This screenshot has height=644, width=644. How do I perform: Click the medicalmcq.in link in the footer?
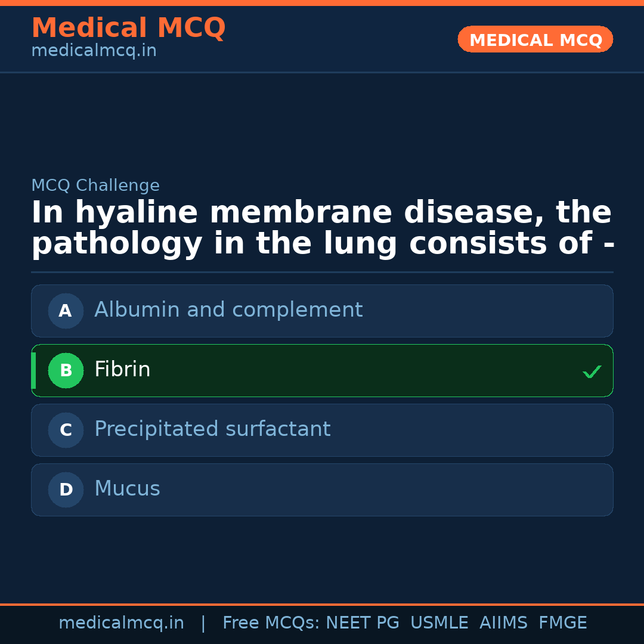coord(122,622)
